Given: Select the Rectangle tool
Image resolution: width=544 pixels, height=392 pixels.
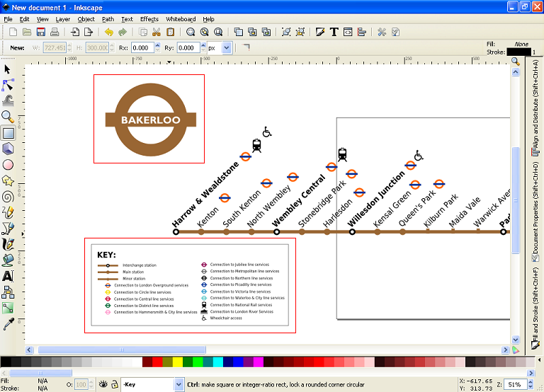Looking at the screenshot, I should tap(8, 133).
